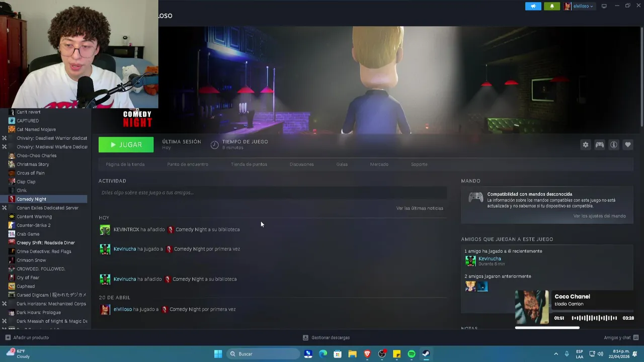Click the Coco Chanel album art thumbnail
This screenshot has width=644, height=362.
coord(532,307)
